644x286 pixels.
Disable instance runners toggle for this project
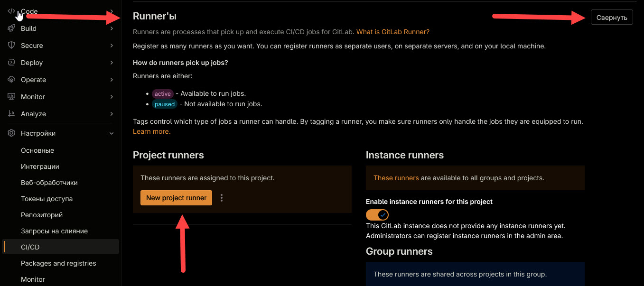tap(377, 215)
